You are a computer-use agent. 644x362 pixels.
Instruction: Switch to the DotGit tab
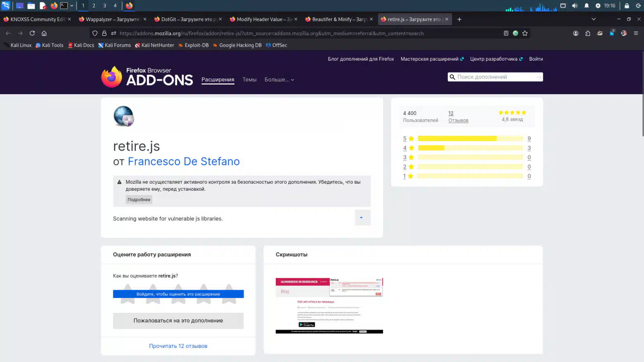(188, 19)
